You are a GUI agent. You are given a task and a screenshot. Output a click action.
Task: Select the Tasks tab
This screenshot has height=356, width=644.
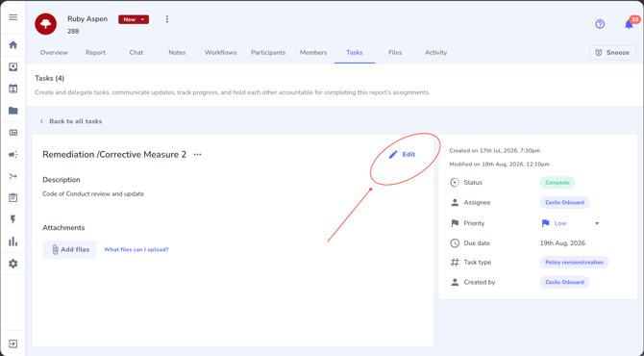pyautogui.click(x=355, y=53)
